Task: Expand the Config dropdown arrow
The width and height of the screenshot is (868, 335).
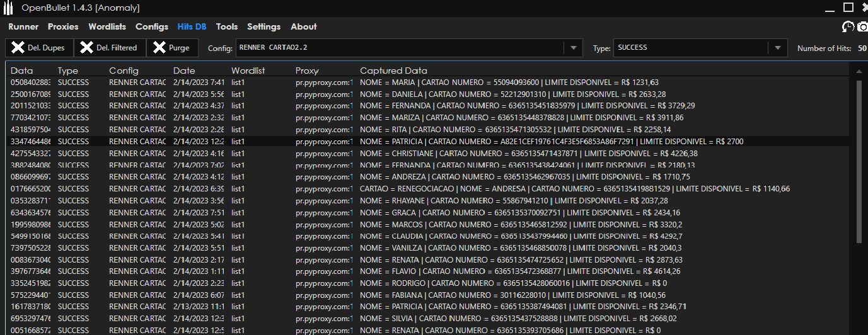Action: click(573, 48)
